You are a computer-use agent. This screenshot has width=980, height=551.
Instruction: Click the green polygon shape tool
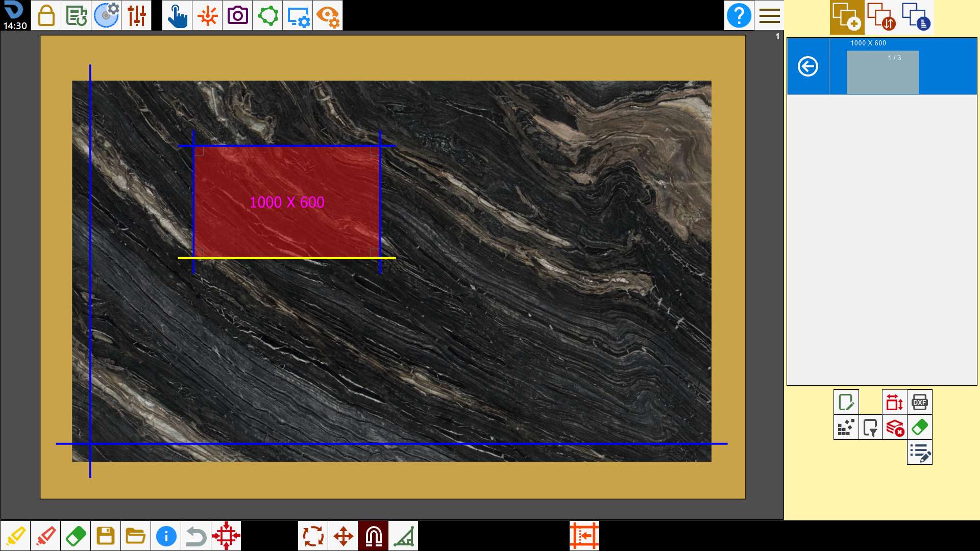tap(267, 15)
